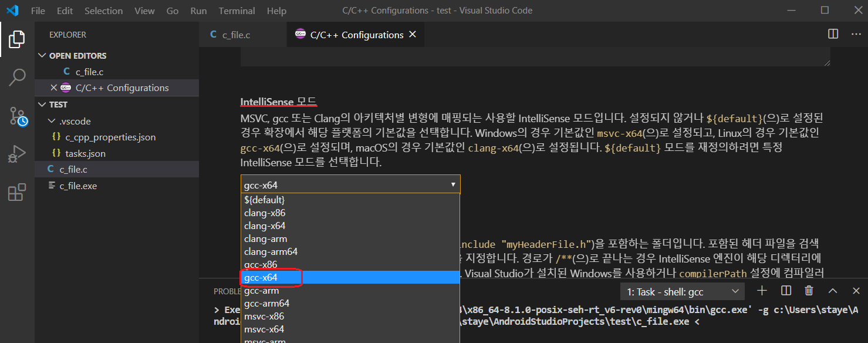Choose gcc-arm64 option
868x343 pixels.
pos(350,303)
